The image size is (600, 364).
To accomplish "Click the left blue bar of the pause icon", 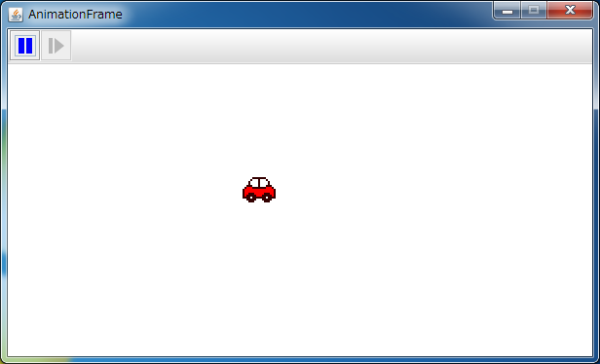I will click(x=21, y=46).
